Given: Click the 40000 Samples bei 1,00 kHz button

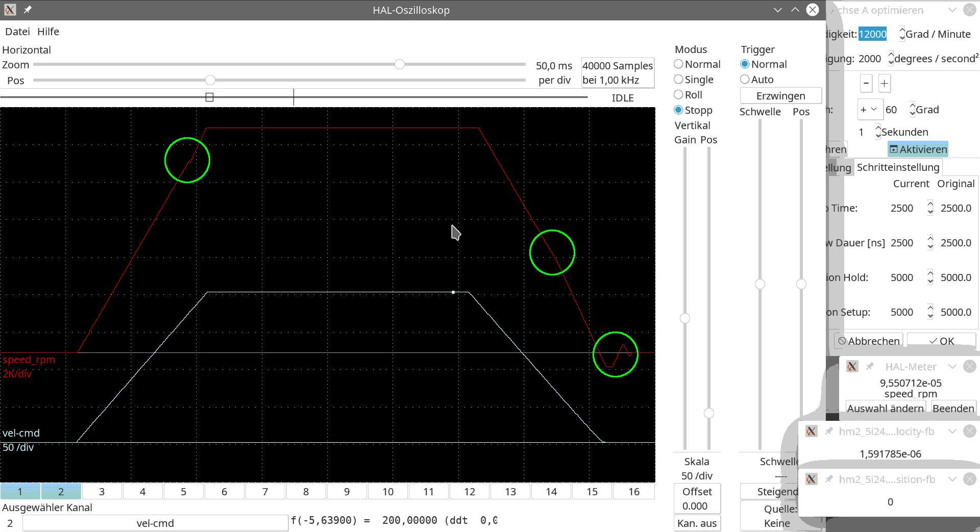Looking at the screenshot, I should (618, 72).
